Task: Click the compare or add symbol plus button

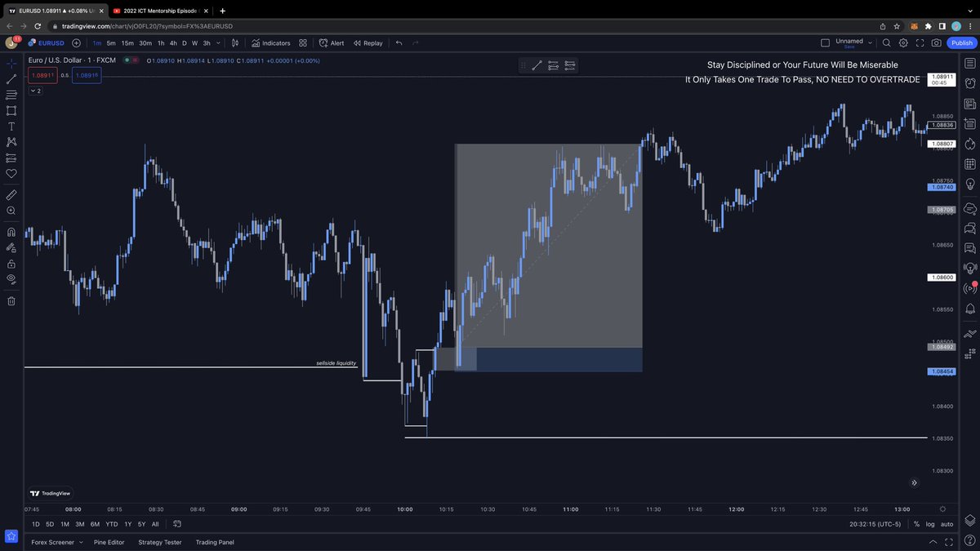Action: pos(77,43)
